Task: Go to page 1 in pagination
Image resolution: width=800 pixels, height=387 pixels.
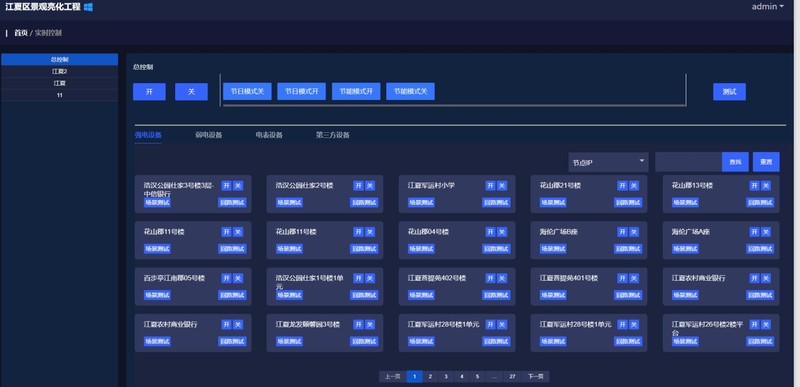Action: [x=414, y=377]
